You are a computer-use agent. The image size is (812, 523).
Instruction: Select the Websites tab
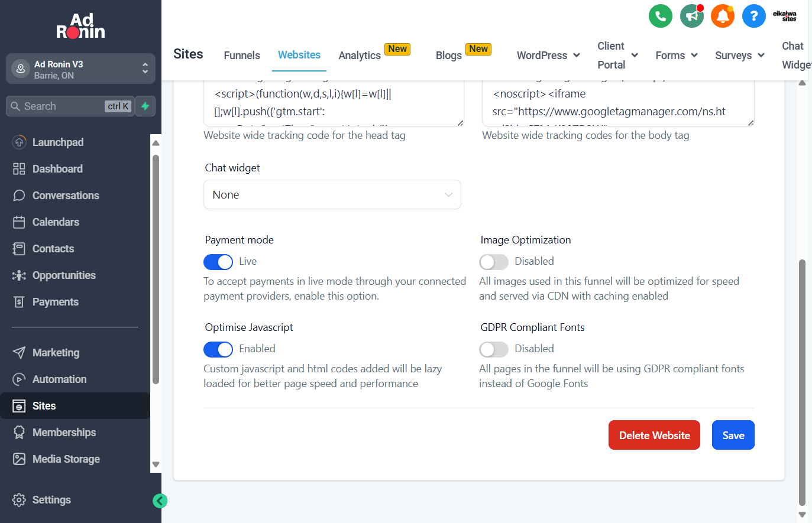[x=299, y=55]
